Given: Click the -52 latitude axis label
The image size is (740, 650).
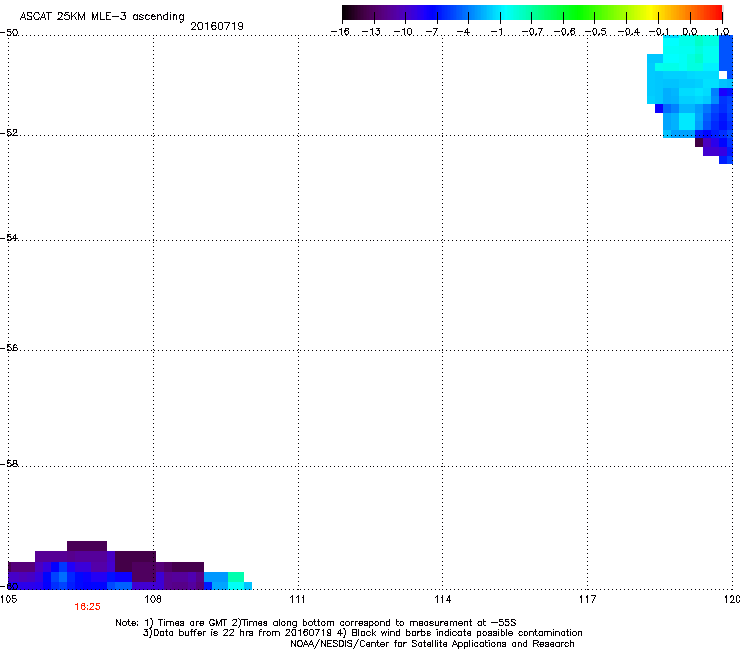Looking at the screenshot, I should coord(9,133).
